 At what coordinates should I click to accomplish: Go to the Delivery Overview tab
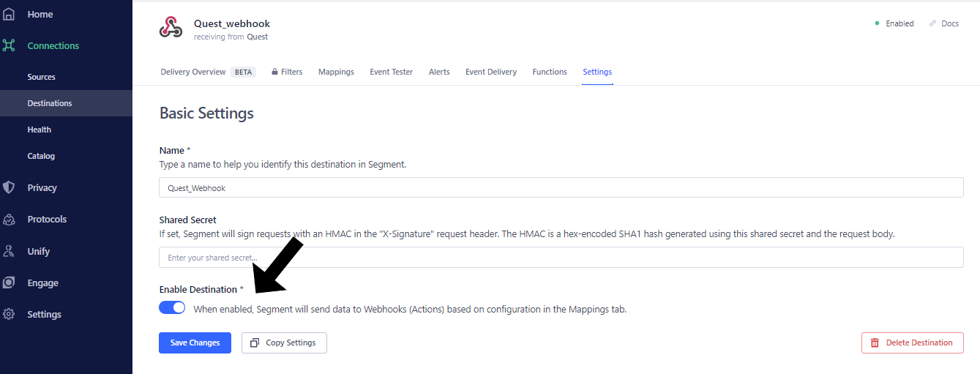click(x=192, y=72)
